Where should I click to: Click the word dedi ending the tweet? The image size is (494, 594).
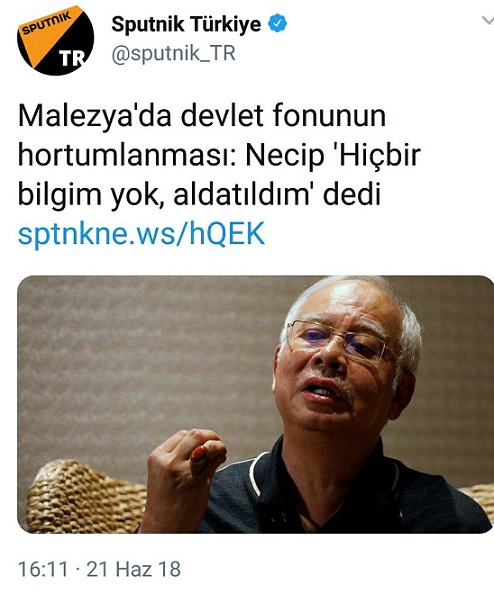click(351, 195)
